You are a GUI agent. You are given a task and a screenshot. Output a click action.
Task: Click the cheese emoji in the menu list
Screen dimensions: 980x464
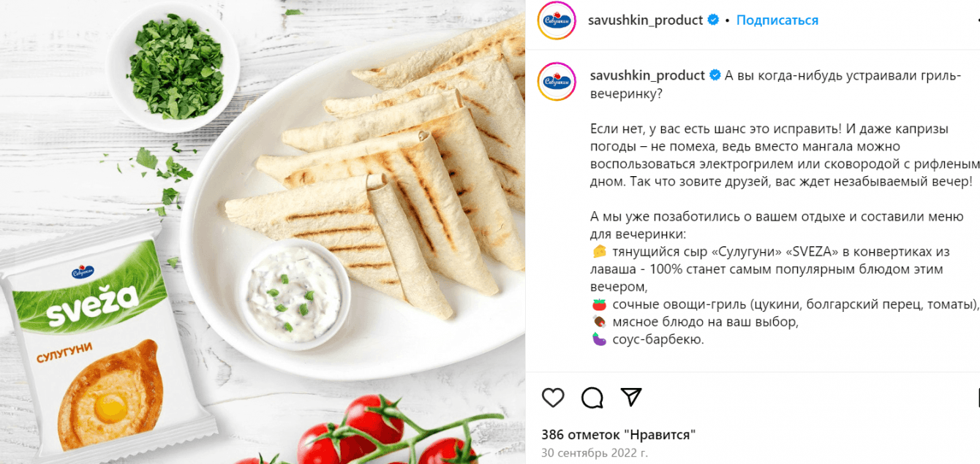(599, 252)
